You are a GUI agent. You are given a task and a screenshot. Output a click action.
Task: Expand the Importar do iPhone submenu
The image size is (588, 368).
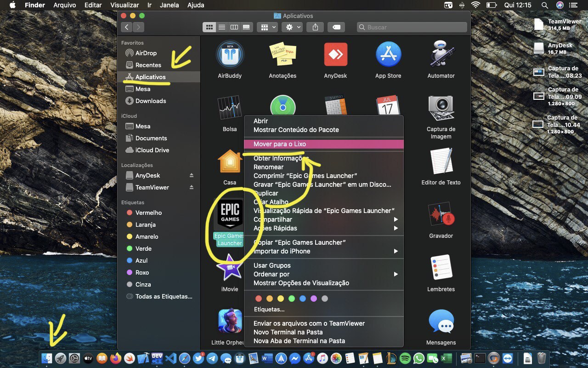pyautogui.click(x=323, y=251)
